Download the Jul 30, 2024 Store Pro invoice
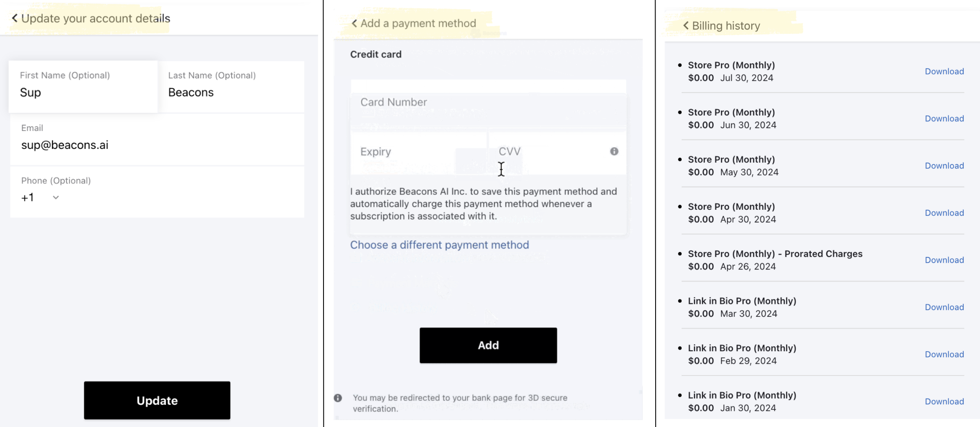 click(944, 71)
